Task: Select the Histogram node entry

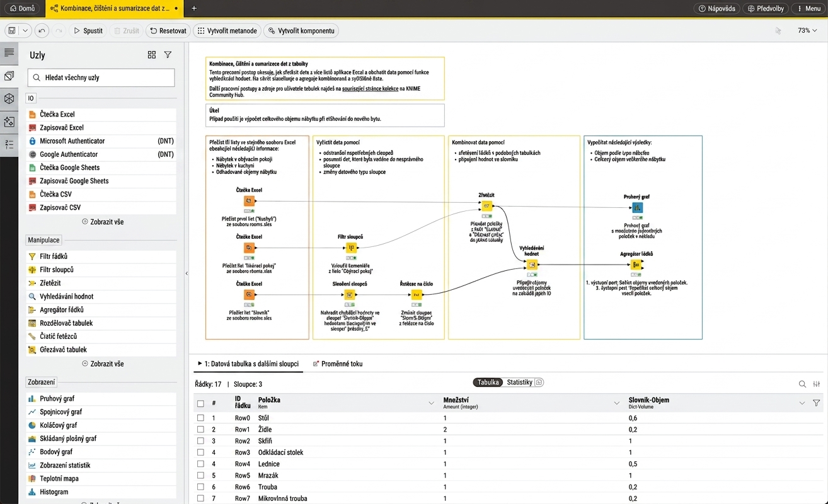Action: tap(101, 492)
